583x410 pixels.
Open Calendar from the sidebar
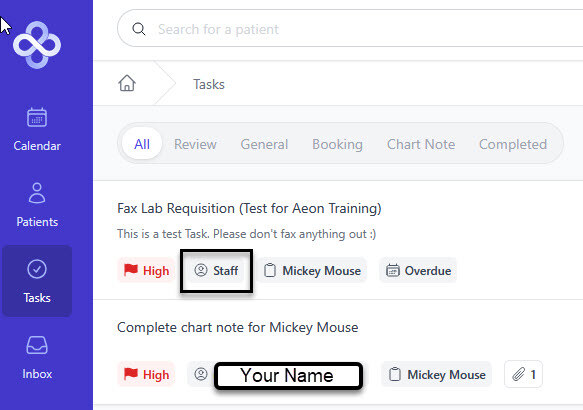click(37, 130)
